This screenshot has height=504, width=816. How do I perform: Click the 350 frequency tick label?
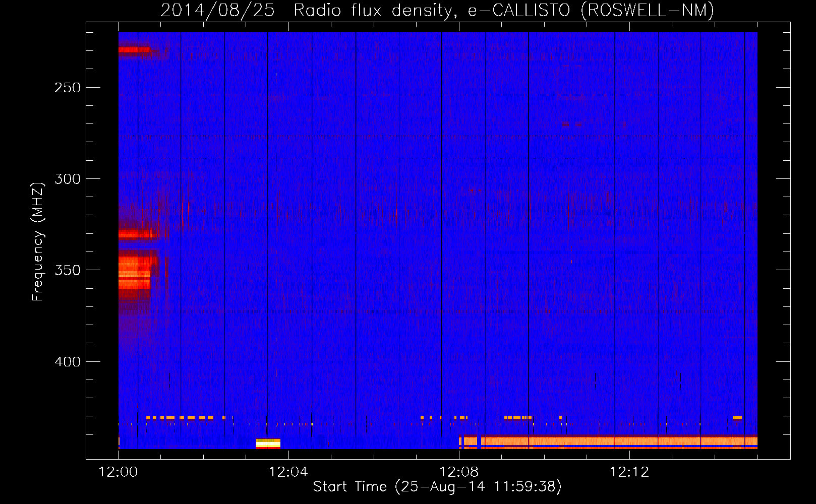coord(68,270)
